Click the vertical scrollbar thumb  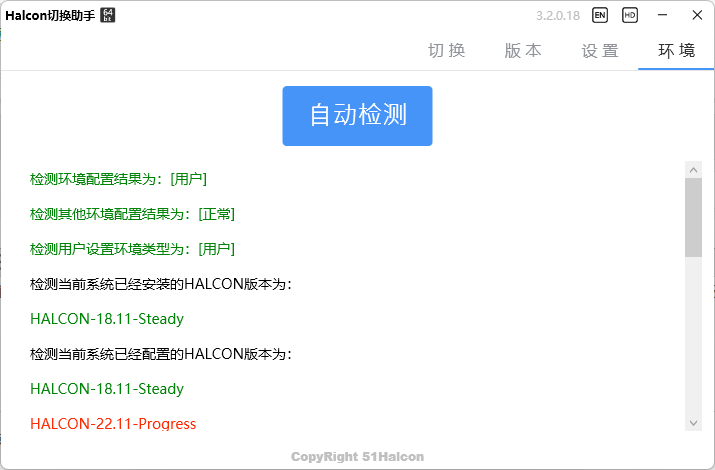[694, 217]
